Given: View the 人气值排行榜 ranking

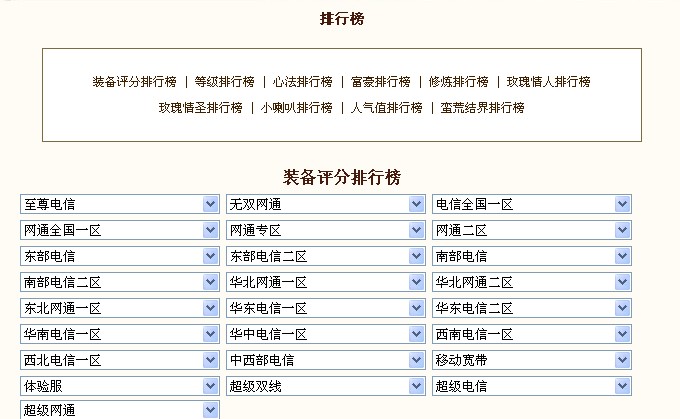Looking at the screenshot, I should [x=386, y=108].
